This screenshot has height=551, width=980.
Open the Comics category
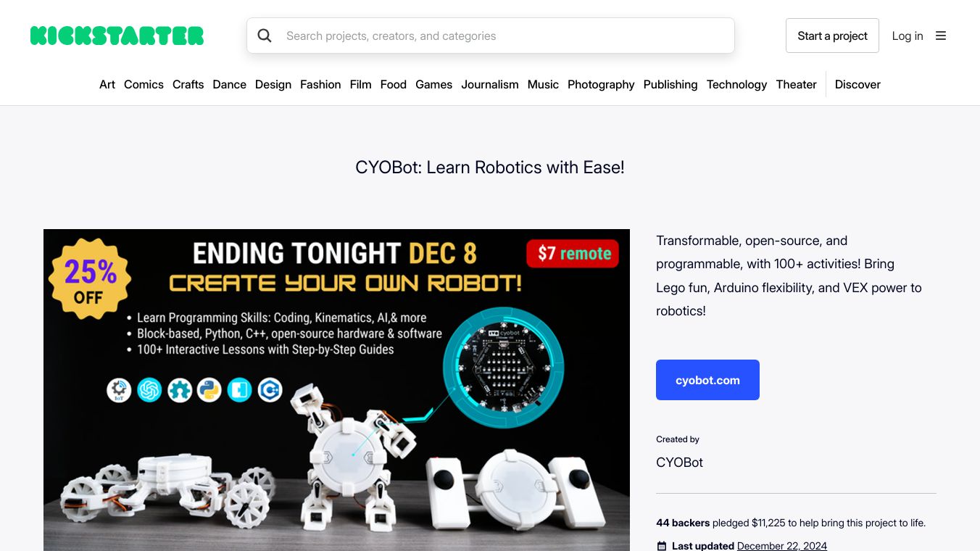pyautogui.click(x=144, y=84)
